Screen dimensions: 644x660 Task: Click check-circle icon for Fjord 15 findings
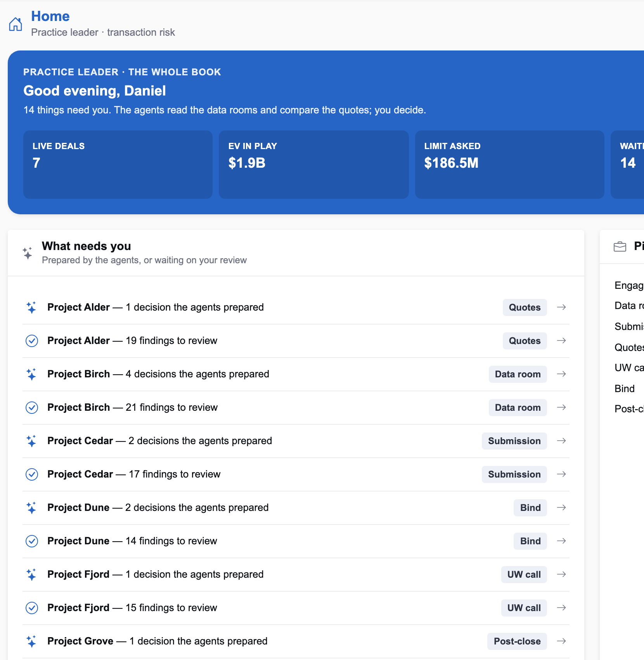pyautogui.click(x=31, y=608)
